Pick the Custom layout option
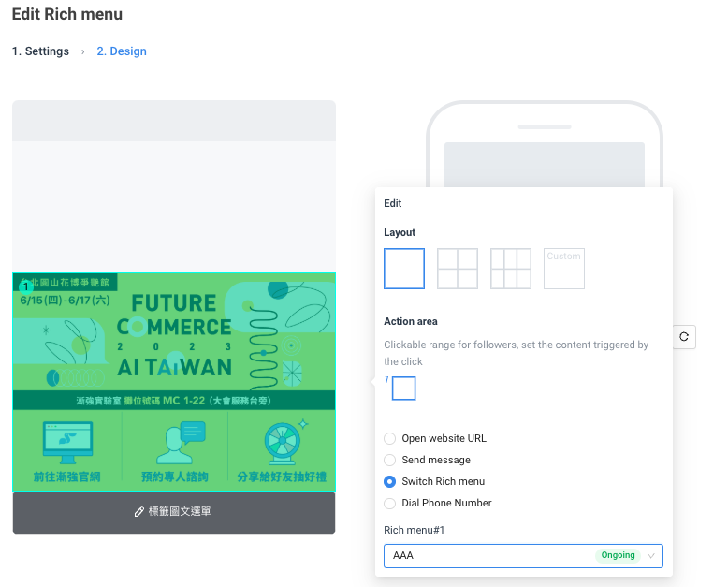 [563, 269]
